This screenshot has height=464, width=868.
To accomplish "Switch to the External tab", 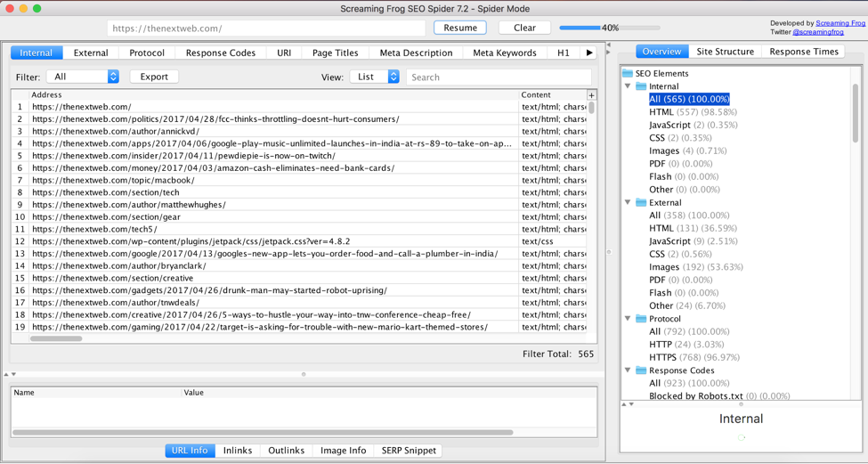I will 91,53.
